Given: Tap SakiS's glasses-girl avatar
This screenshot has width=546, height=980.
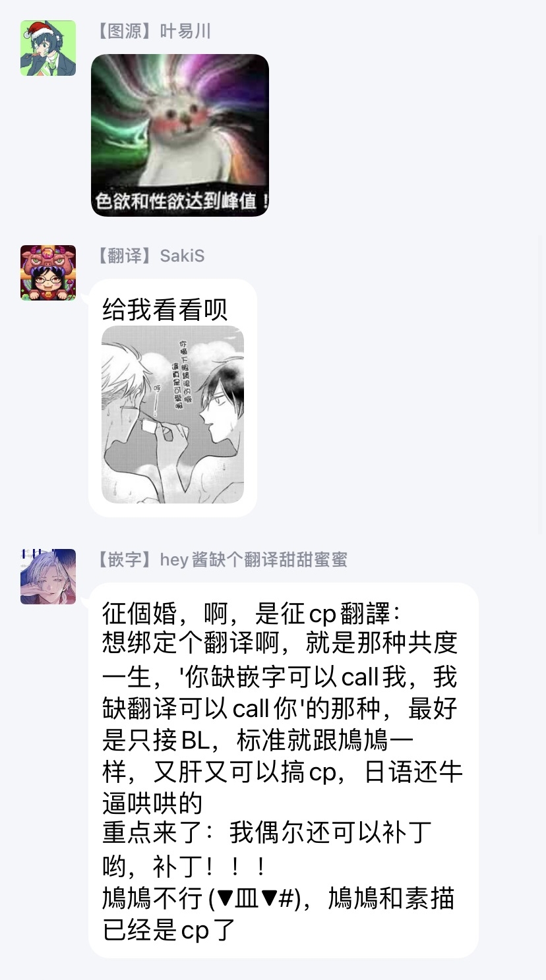Looking at the screenshot, I should pos(48,273).
